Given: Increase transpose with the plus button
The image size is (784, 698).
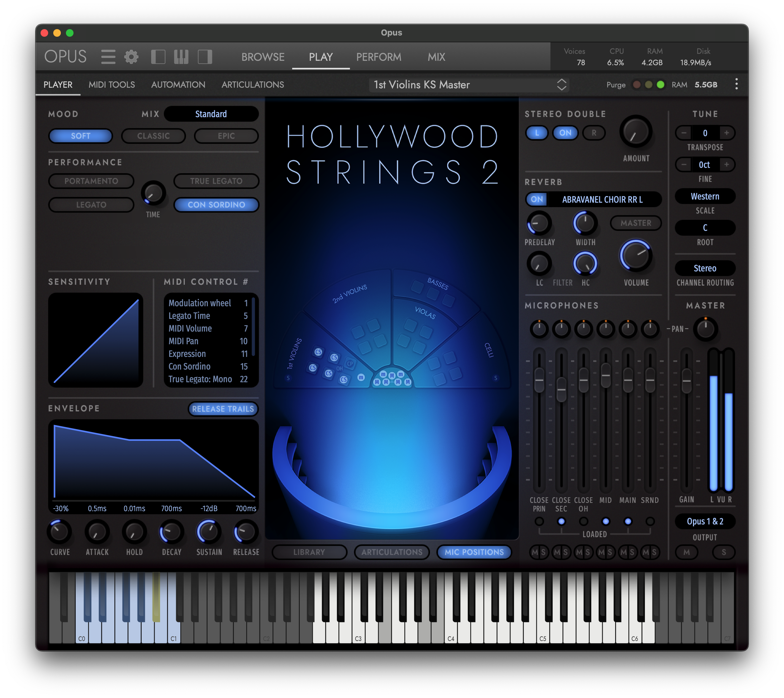Looking at the screenshot, I should coord(726,133).
